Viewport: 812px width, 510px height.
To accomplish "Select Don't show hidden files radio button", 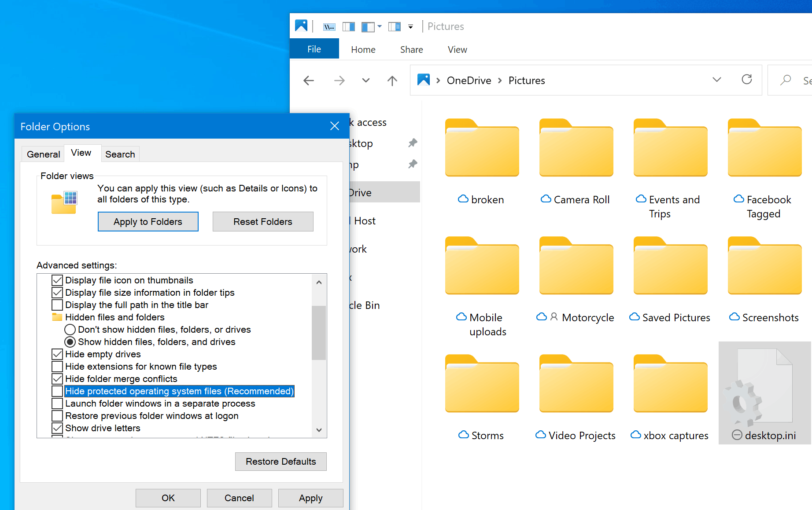I will pyautogui.click(x=70, y=329).
